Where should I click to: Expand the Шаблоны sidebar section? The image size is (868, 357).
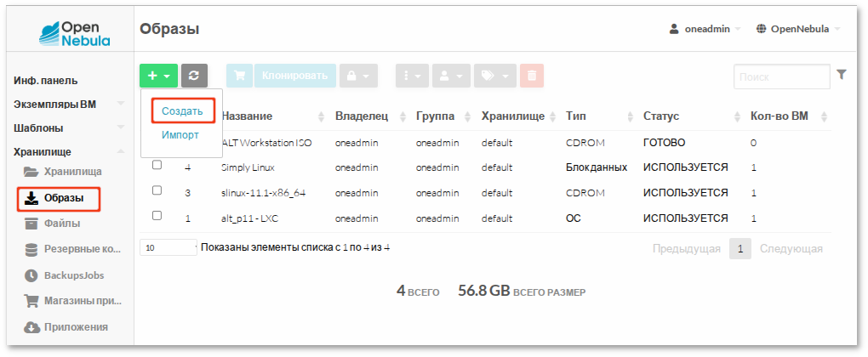click(x=69, y=127)
